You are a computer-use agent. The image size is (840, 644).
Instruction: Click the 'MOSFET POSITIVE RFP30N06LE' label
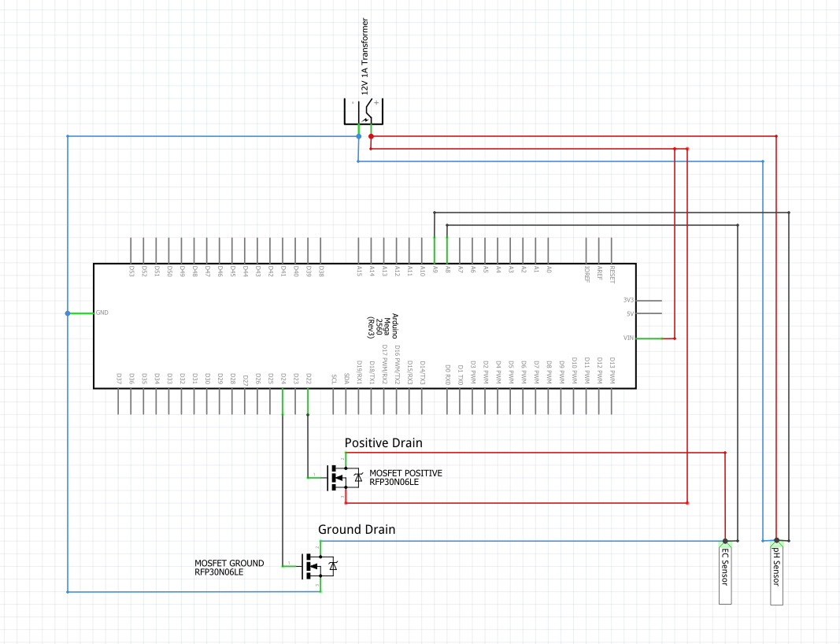click(405, 477)
